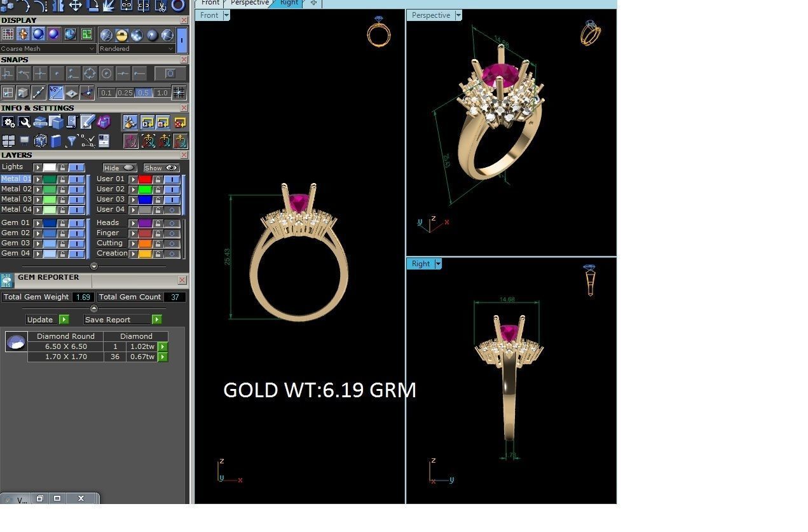This screenshot has height=532, width=808.
Task: Click the scroll document history icon
Action: tap(72, 122)
